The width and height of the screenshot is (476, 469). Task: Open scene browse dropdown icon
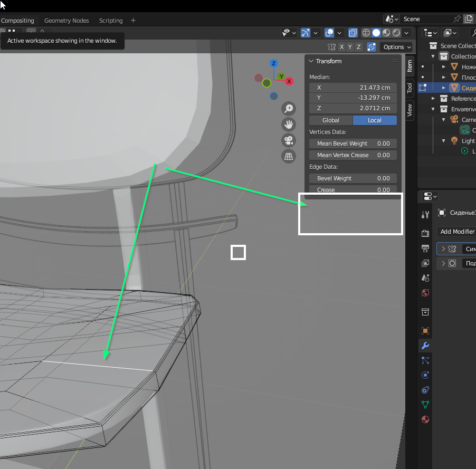coord(392,19)
